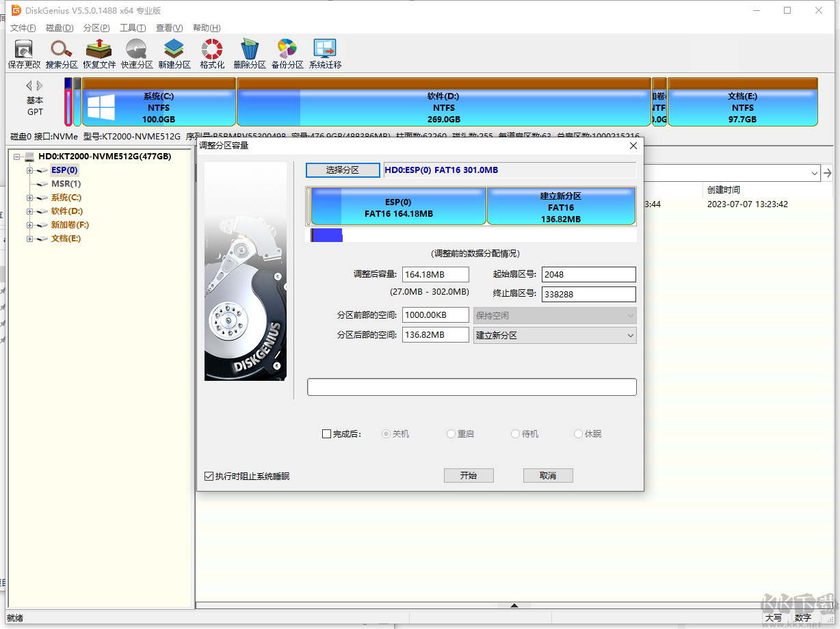Launch the 恢复文件 file recovery tool

(x=99, y=54)
